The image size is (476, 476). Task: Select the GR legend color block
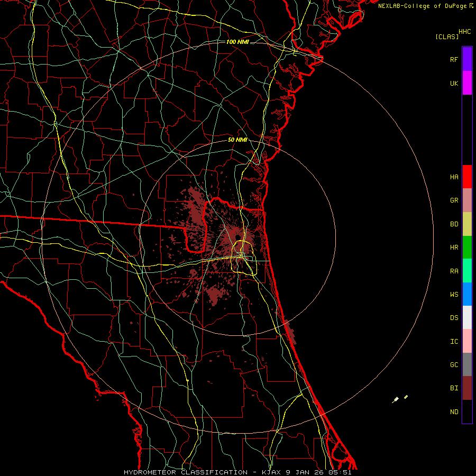pyautogui.click(x=467, y=200)
